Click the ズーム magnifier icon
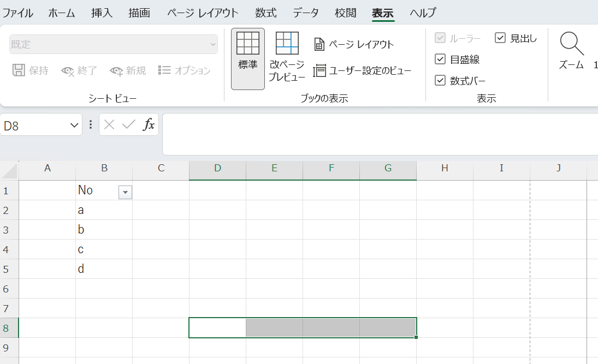The height and width of the screenshot is (364, 598). coord(571,44)
